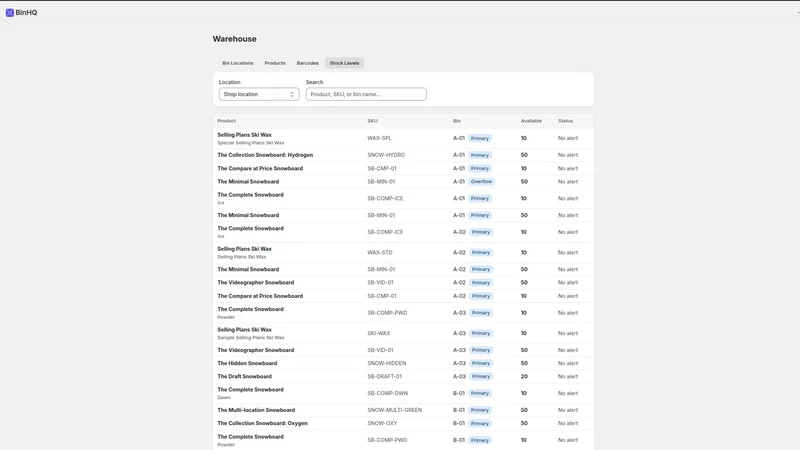Click the SNOW-MULTI-GREEN SKU cell
Viewport: 800px width, 450px height.
394,410
